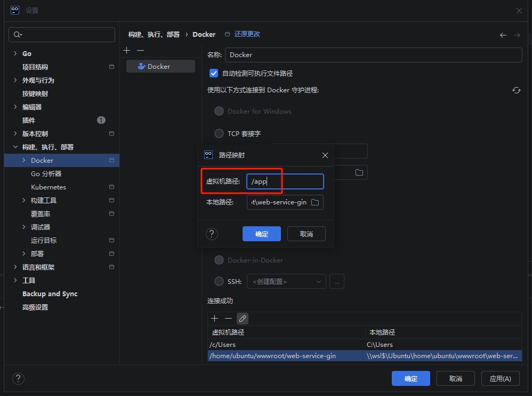Collapse the 构建、执行、部署 section
This screenshot has width=532, height=396.
pos(15,147)
